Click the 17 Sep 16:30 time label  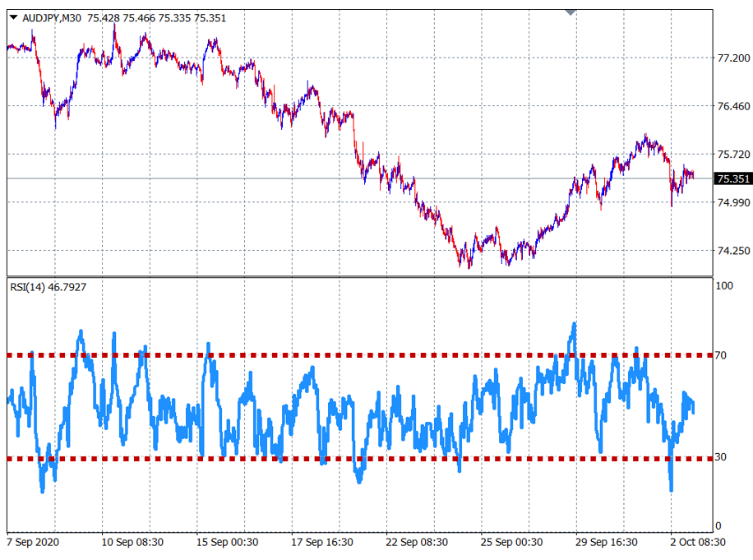[322, 543]
